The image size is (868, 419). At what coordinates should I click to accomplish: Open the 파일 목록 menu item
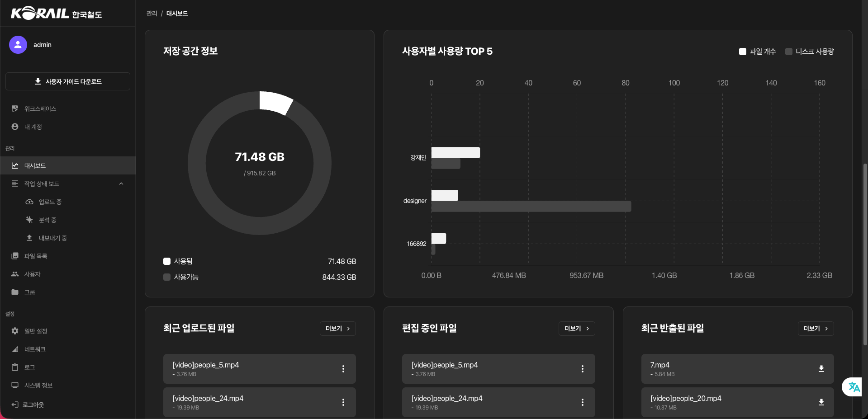(35, 256)
